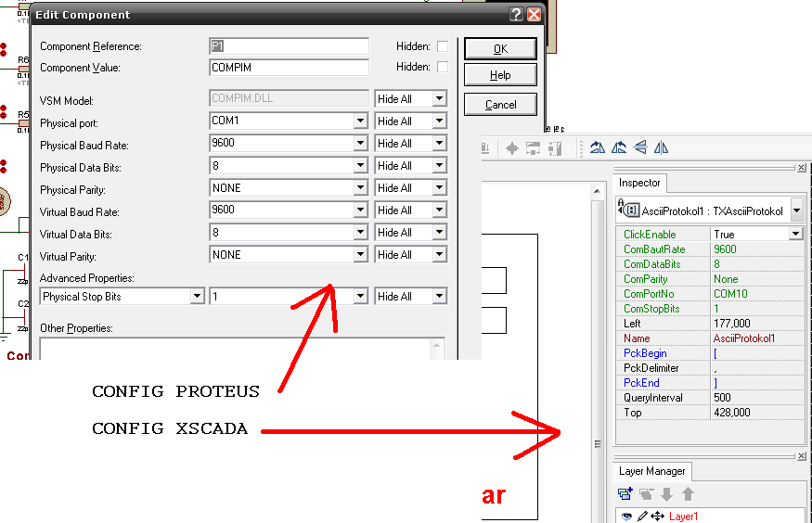This screenshot has height=523, width=812.
Task: Click the same-height sizing icon in toolbar
Action: (x=555, y=149)
